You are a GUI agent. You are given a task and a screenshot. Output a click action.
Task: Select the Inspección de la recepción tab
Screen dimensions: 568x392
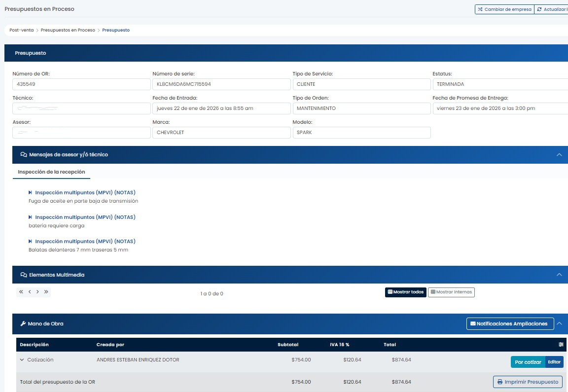point(51,172)
